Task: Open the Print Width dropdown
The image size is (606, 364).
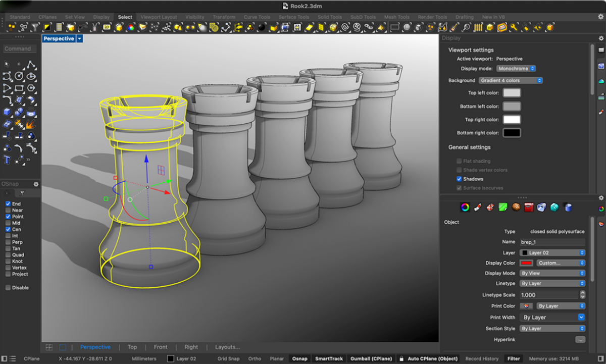Action: (x=552, y=318)
